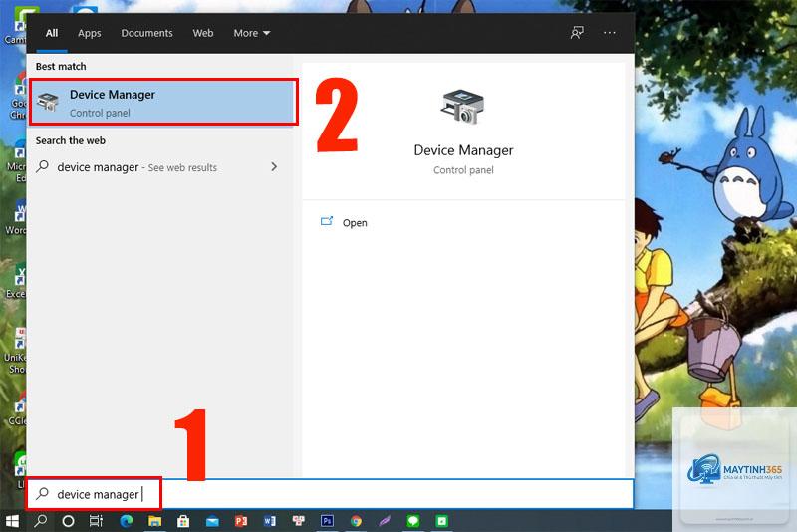Expand the device manager web results chevron

pos(274,166)
